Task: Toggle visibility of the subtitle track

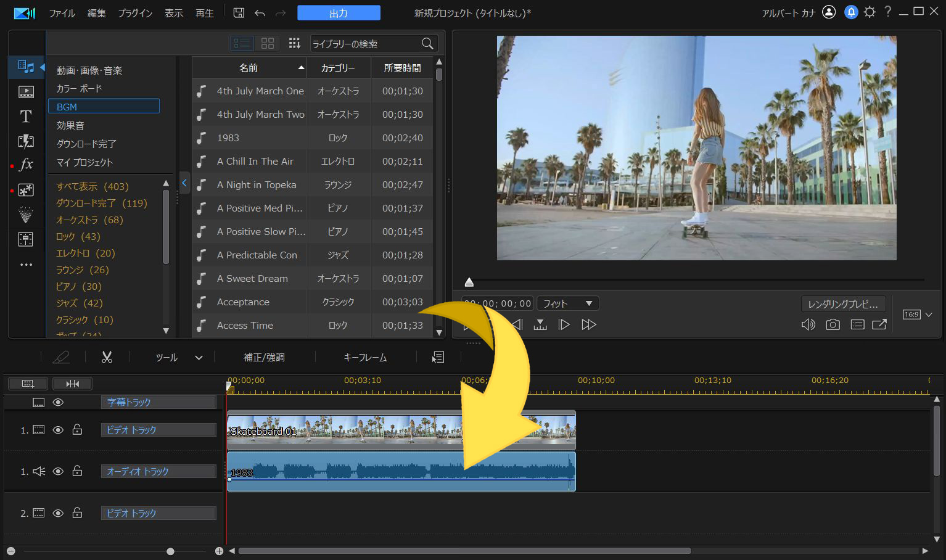Action: (x=58, y=402)
